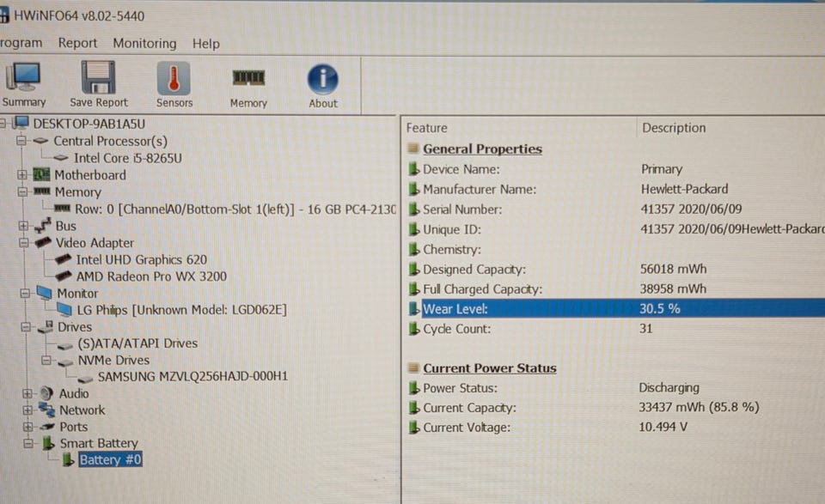Click the Current Power Status section icon
Screen dimensions: 825x504
pyautogui.click(x=413, y=367)
